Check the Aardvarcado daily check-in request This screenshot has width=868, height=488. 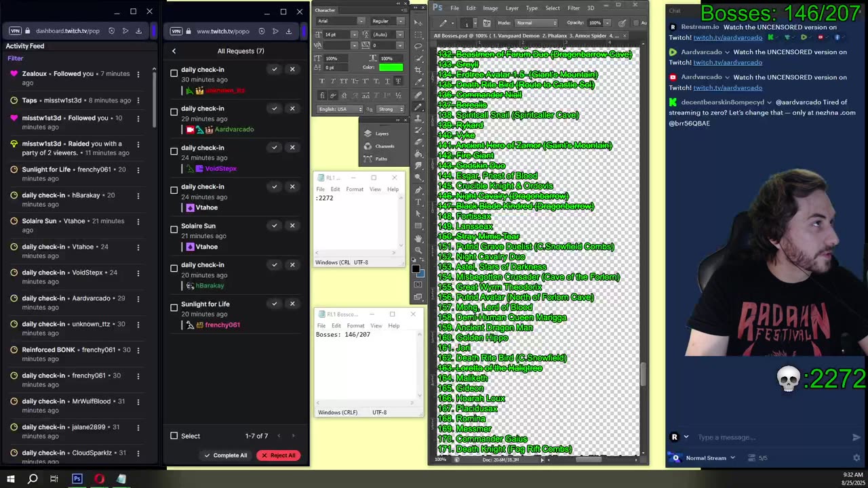[x=174, y=112]
